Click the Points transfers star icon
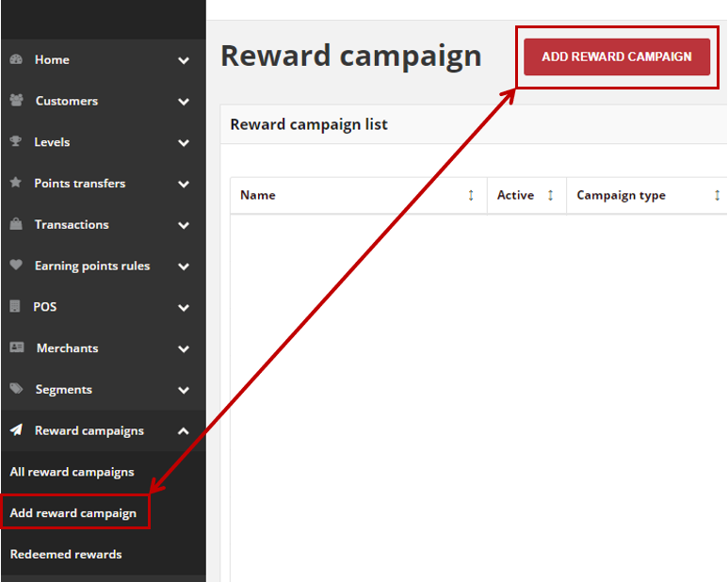Image resolution: width=728 pixels, height=582 pixels. tap(16, 183)
